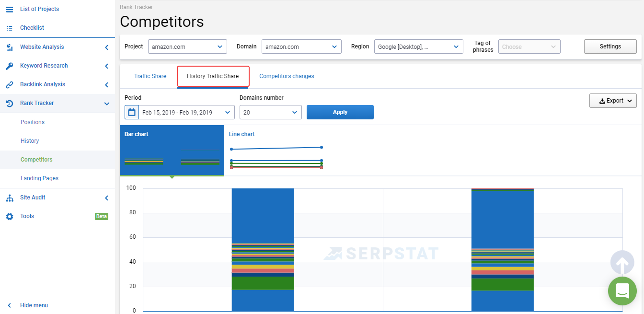Open the List of Projects link
Viewport: 644px width, 314px height.
pyautogui.click(x=40, y=9)
